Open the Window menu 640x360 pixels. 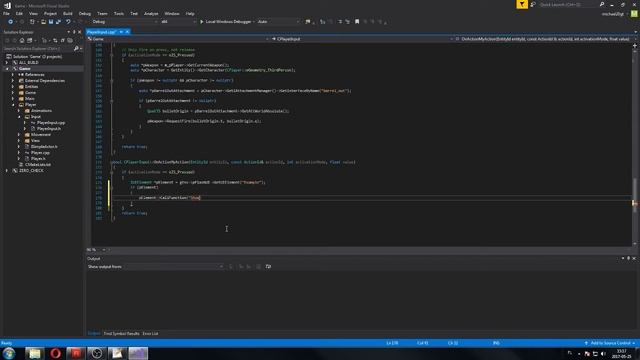[x=172, y=13]
